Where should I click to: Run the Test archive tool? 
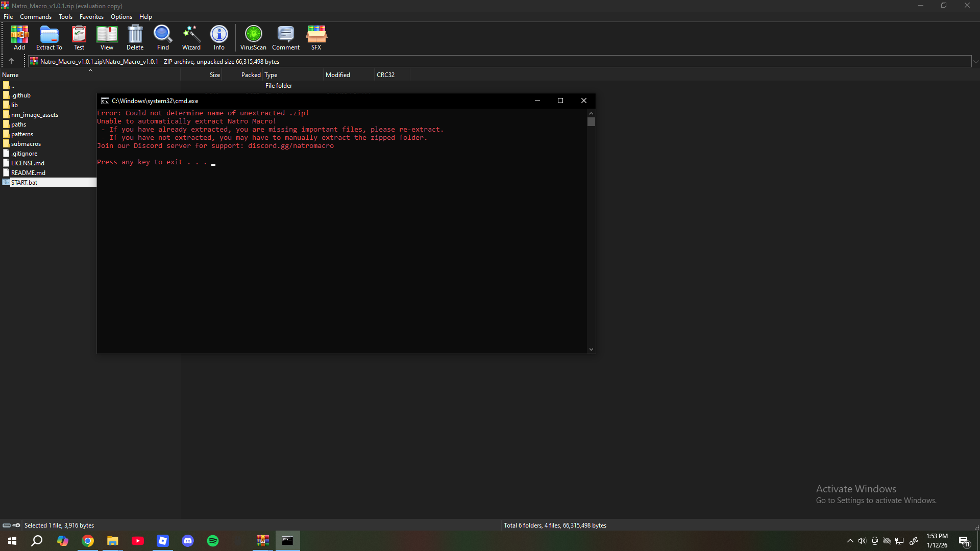coord(79,38)
